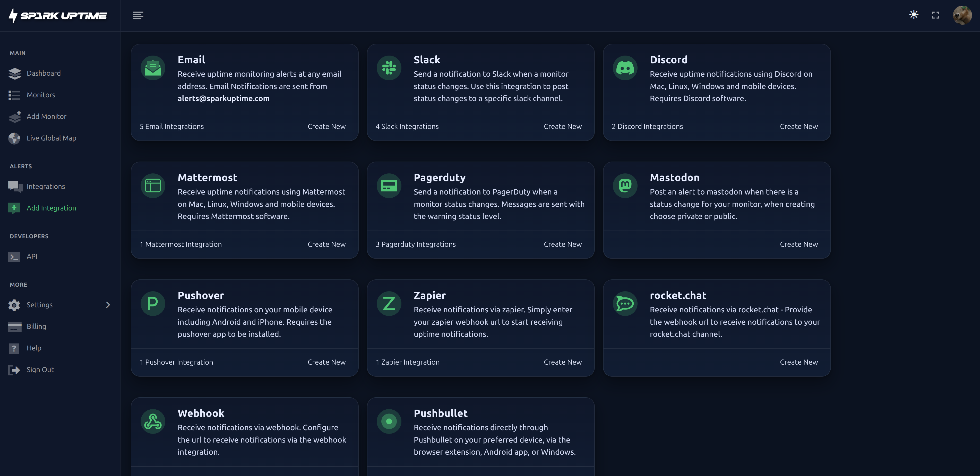Click the Email envelope icon
The width and height of the screenshot is (980, 476).
[x=153, y=68]
